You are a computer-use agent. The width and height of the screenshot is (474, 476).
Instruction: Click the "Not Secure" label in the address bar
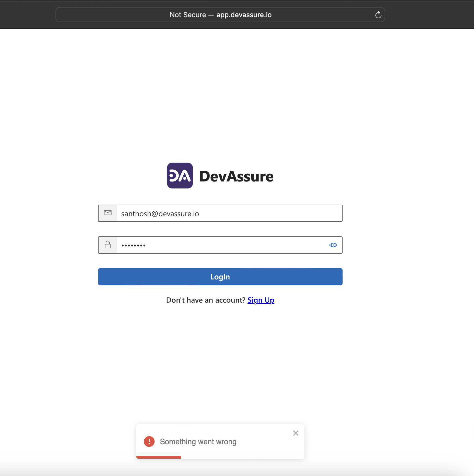click(188, 15)
